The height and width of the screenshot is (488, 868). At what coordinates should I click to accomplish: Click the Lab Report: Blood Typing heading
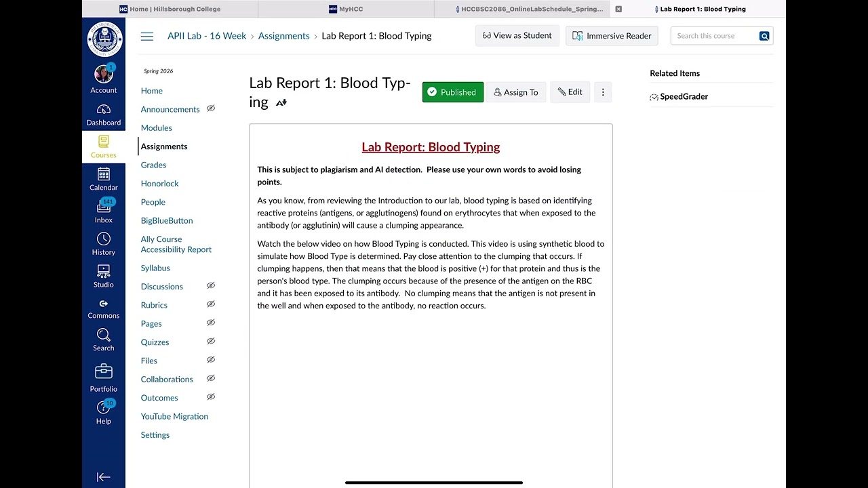(431, 147)
